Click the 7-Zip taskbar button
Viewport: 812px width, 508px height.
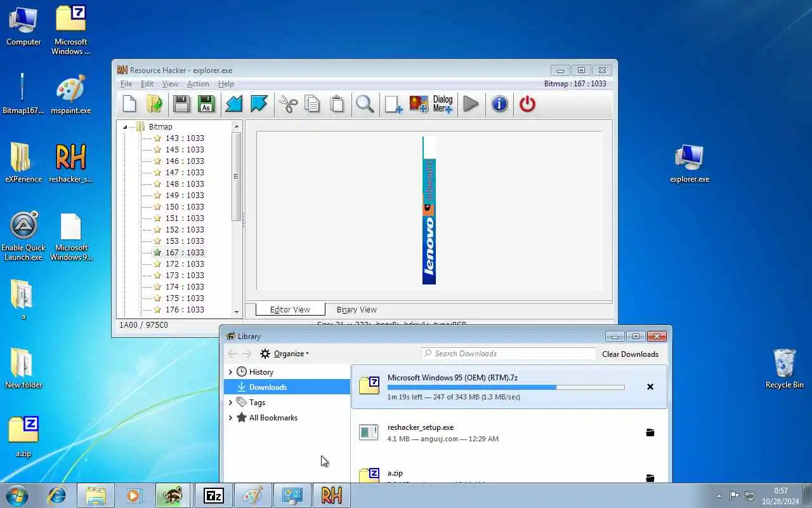coord(214,495)
